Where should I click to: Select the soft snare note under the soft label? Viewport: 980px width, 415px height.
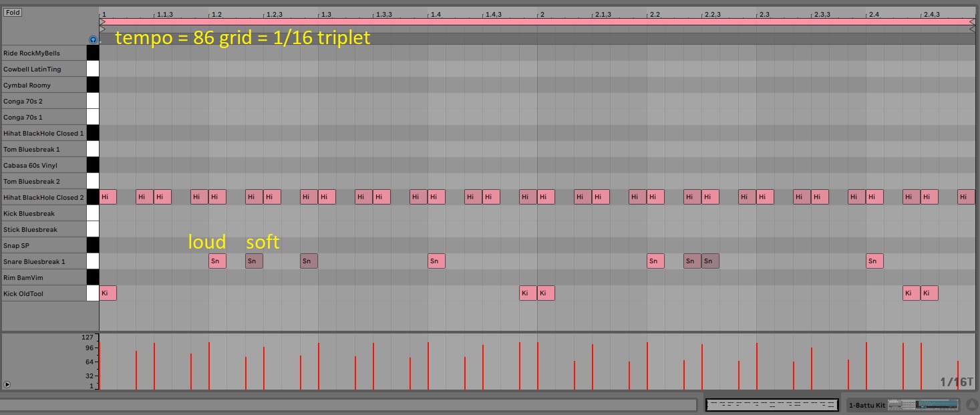(x=254, y=261)
